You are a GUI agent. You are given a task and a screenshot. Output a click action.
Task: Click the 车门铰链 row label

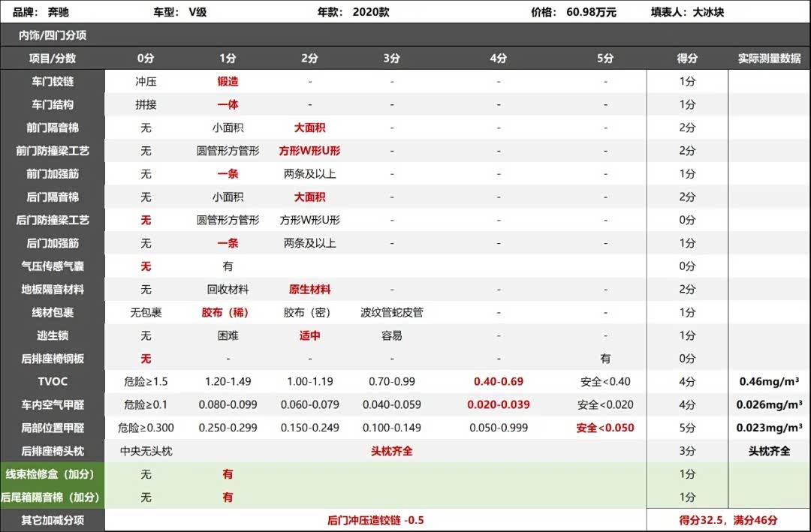click(x=53, y=82)
